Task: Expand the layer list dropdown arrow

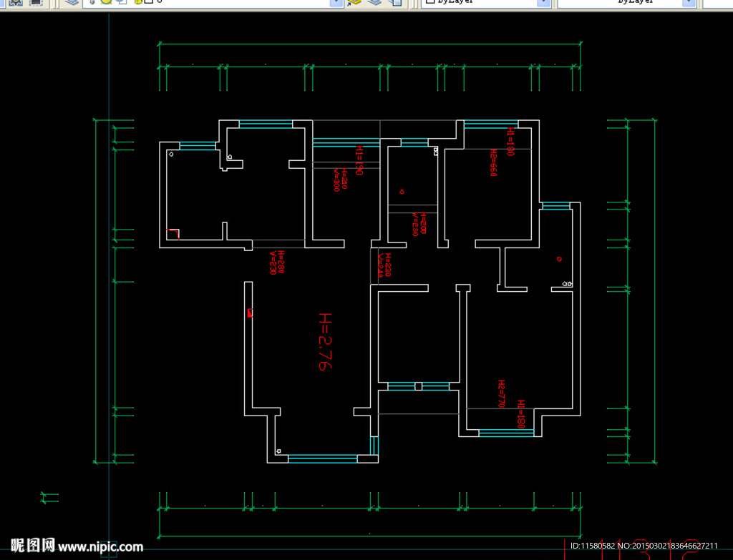Action: pos(336,3)
